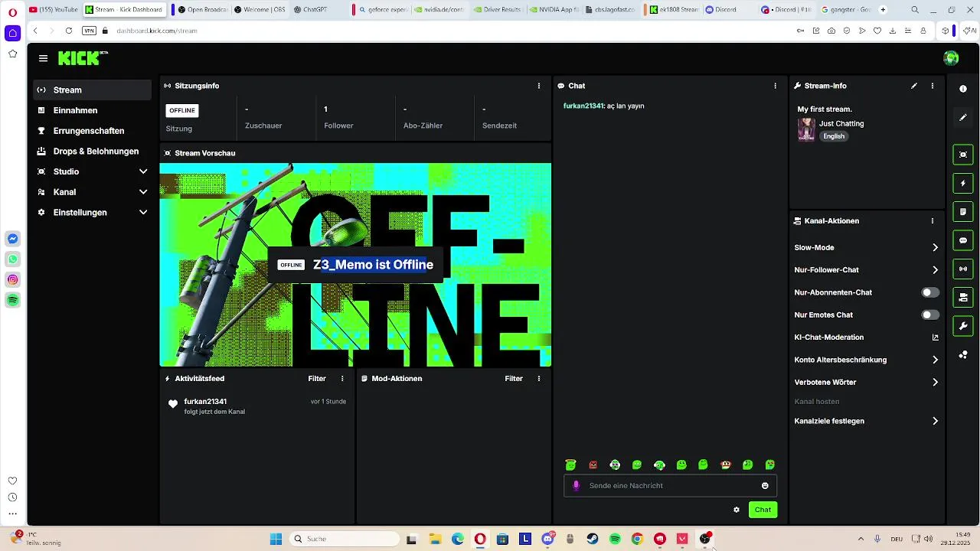This screenshot has width=980, height=551.
Task: Click the purple microphone icon in chat input
Action: [x=577, y=485]
